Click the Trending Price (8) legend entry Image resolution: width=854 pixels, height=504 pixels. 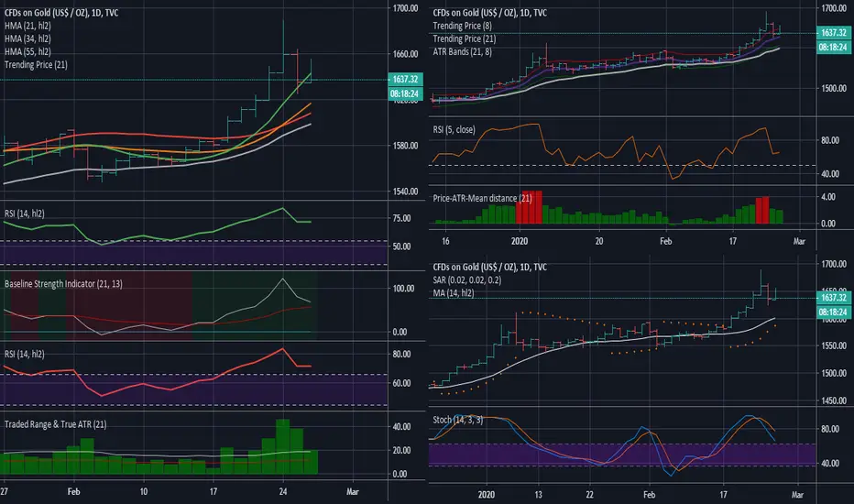point(463,26)
